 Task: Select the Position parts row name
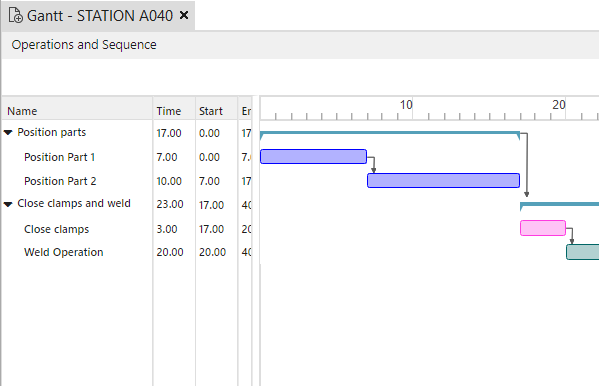click(52, 132)
